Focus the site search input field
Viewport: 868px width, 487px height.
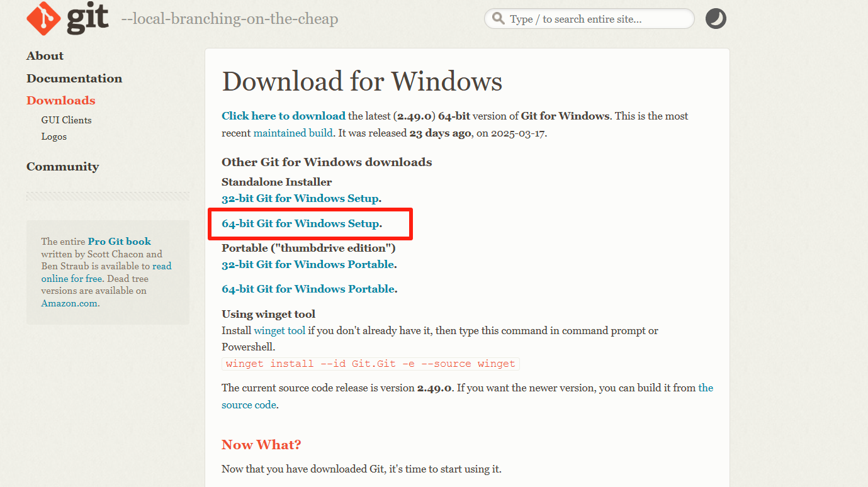click(589, 19)
